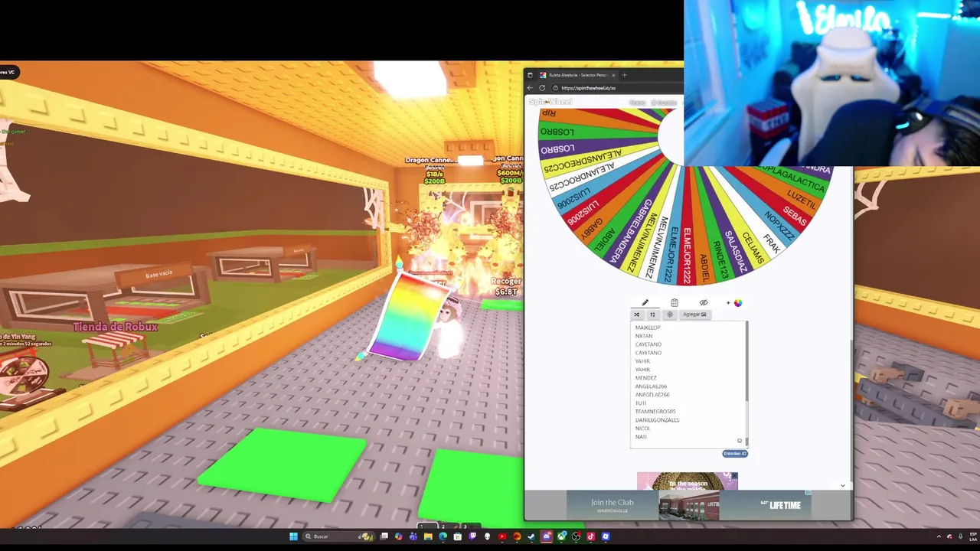Open Microsoft Teams from the taskbar

point(413,536)
